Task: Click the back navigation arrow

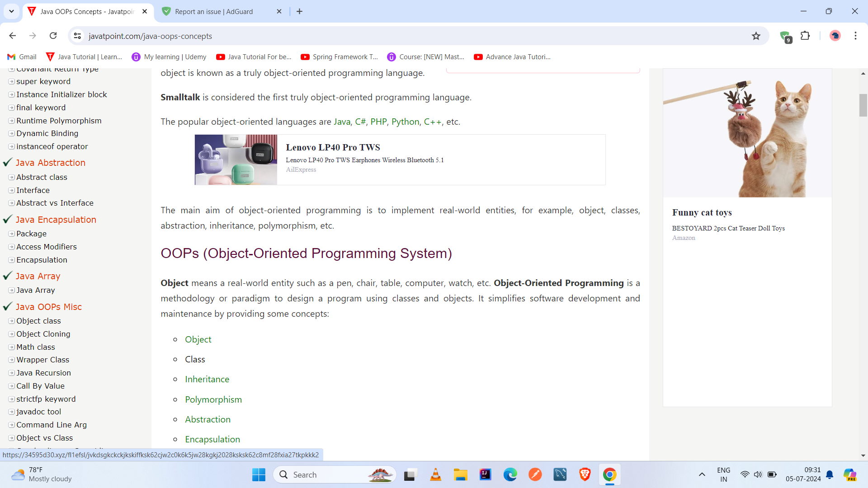Action: [12, 36]
